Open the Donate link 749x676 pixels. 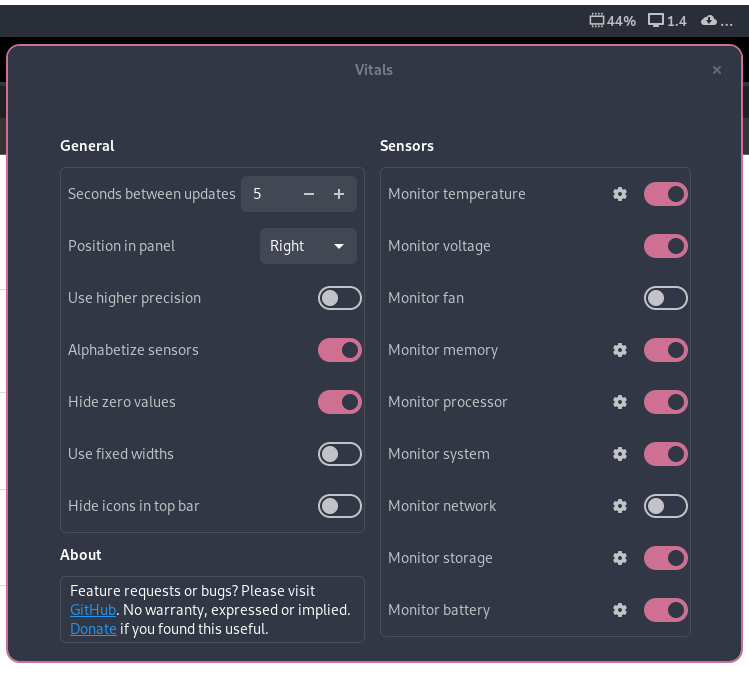[93, 629]
